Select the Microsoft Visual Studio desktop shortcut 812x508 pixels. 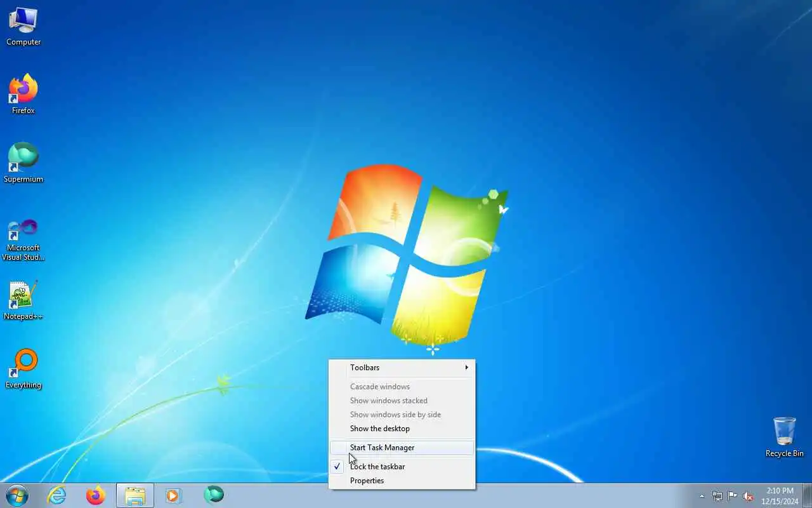(x=23, y=239)
